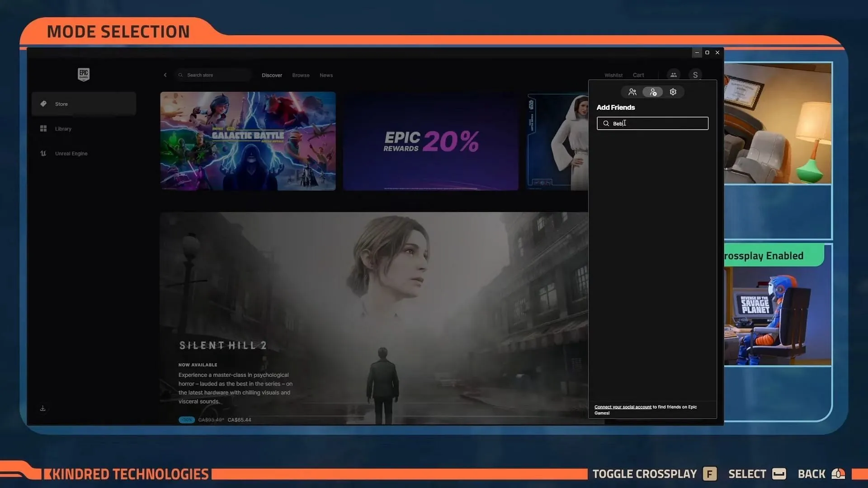This screenshot has width=868, height=488.
Task: Click the magnifier in the Add Friends field
Action: 606,123
